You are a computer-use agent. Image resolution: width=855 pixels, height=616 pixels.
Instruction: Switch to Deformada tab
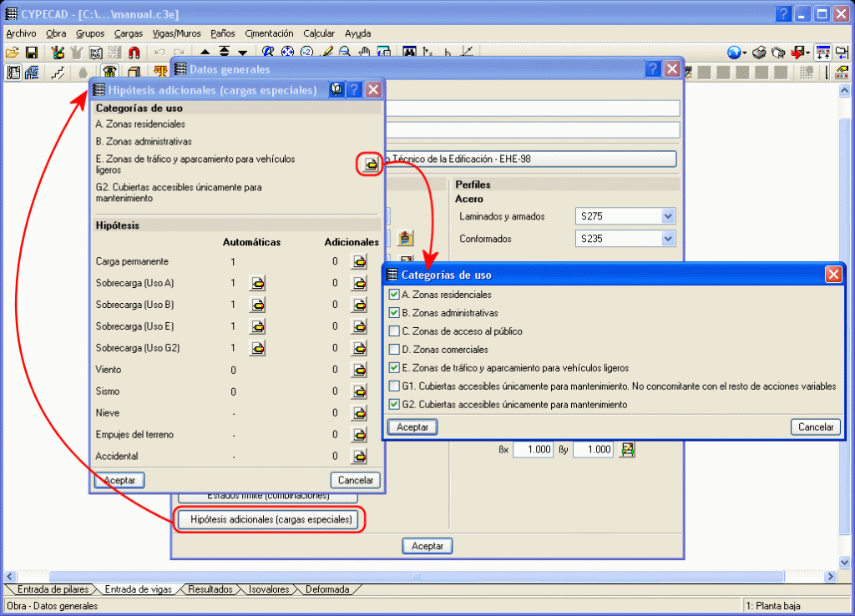coord(327,589)
